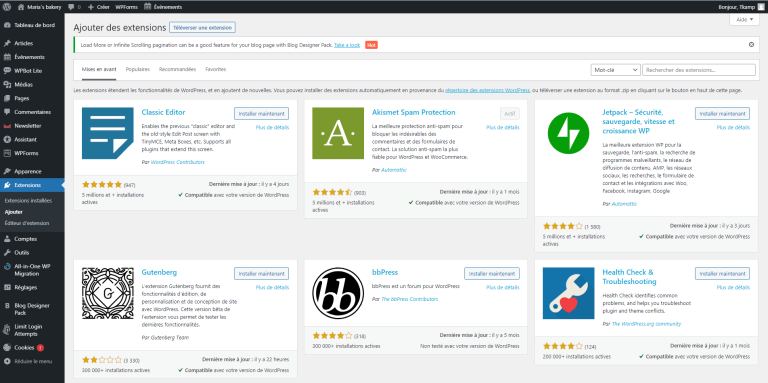Screen dimensions: 768x383
Task: Click the Apparence brush icon
Action: (x=7, y=171)
